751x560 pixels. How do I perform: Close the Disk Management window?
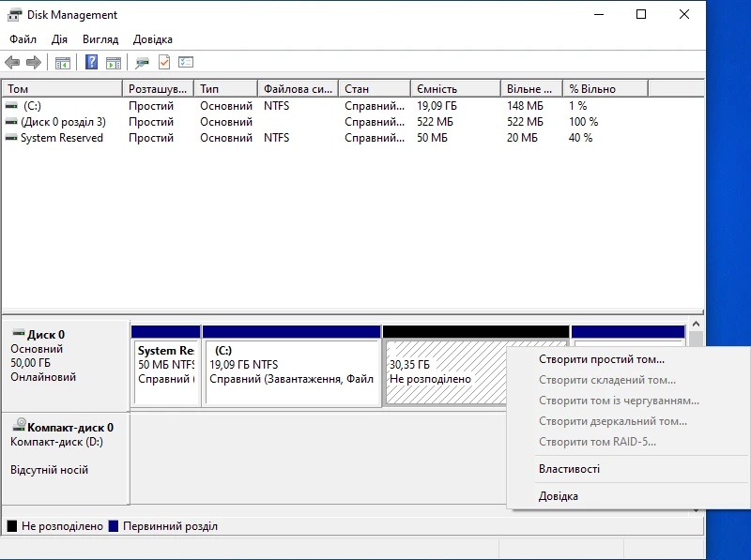coord(684,14)
